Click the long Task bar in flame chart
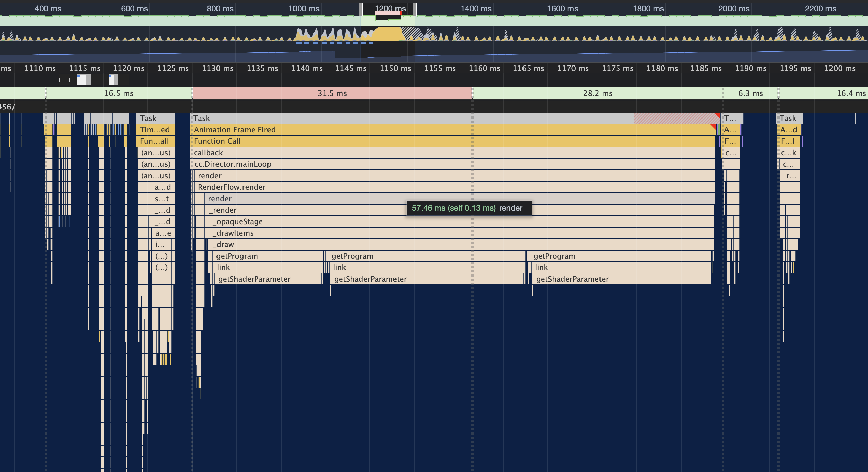This screenshot has height=472, width=868. [405, 118]
